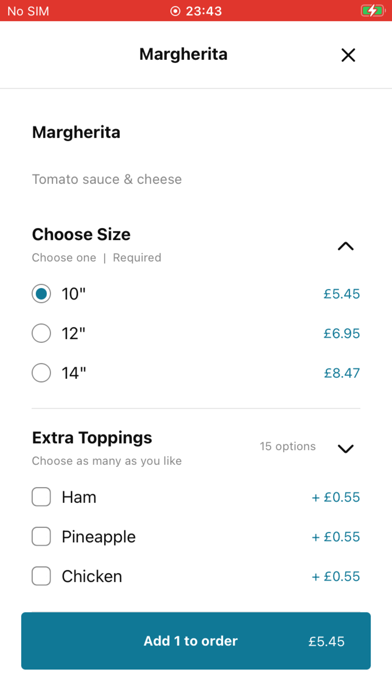Screen dimensions: 392x696
Task: Tick the Chicken topping checkbox
Action: pyautogui.click(x=41, y=576)
